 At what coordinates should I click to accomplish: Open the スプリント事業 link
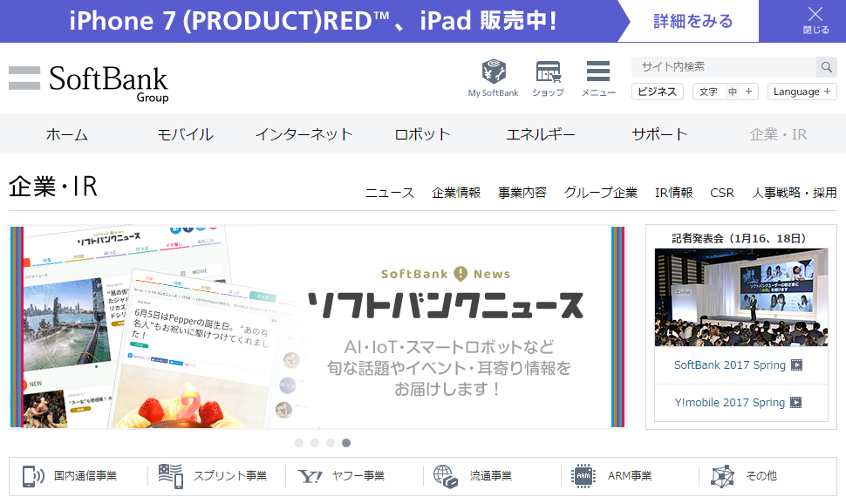(x=230, y=476)
